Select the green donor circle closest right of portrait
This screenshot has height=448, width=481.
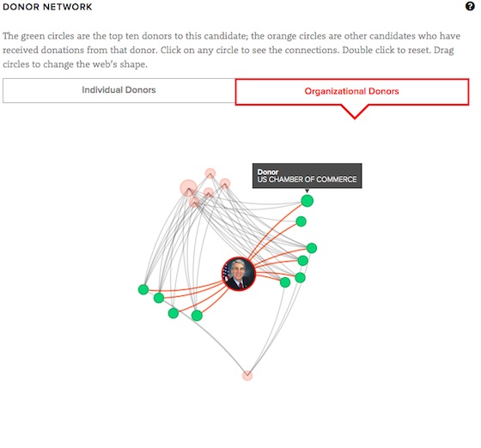pyautogui.click(x=285, y=282)
